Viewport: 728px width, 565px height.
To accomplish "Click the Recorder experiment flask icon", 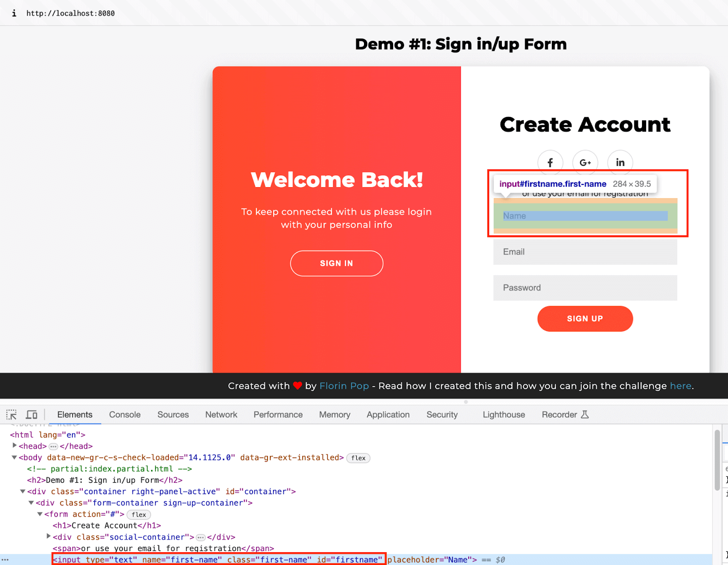I will [x=585, y=414].
